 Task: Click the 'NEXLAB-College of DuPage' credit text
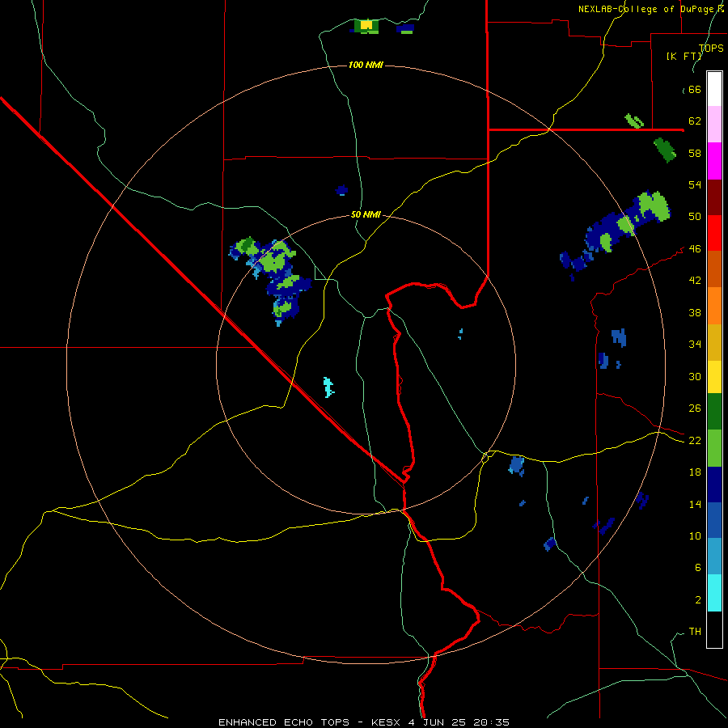point(647,9)
